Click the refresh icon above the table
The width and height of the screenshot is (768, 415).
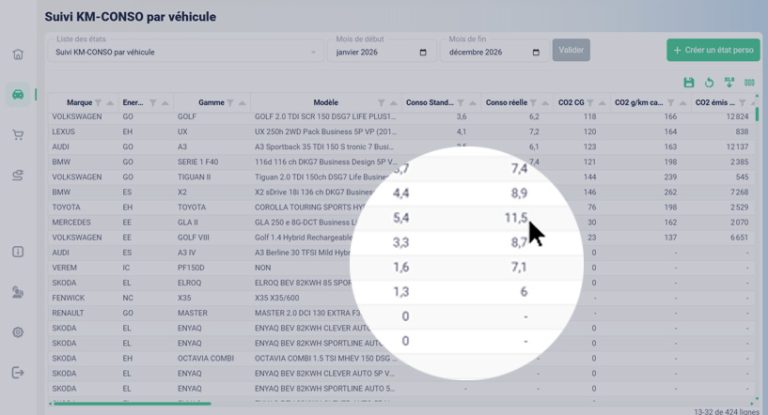(709, 82)
